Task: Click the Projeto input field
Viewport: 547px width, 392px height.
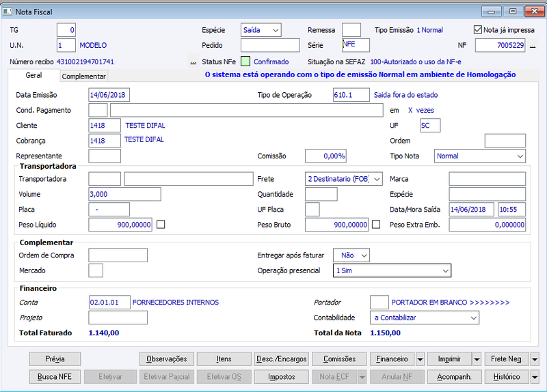Action: tap(118, 318)
